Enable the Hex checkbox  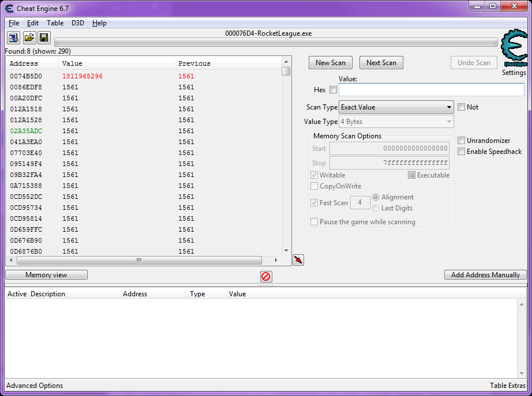[333, 90]
